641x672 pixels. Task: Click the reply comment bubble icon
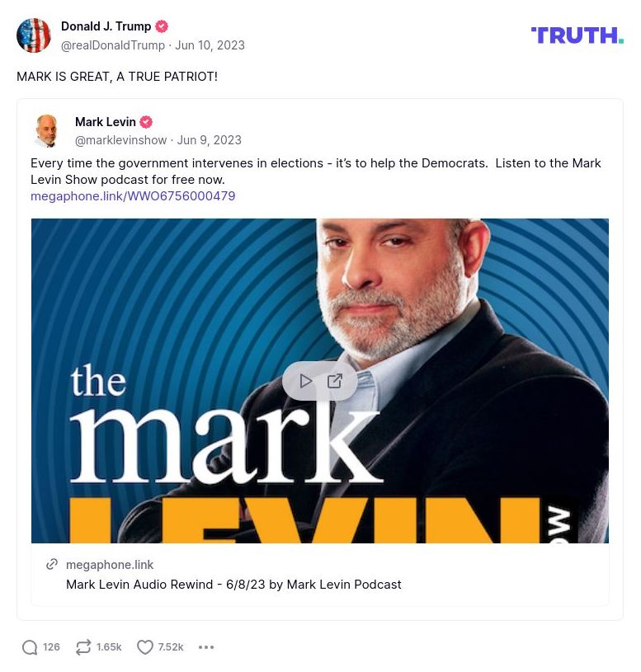(29, 647)
